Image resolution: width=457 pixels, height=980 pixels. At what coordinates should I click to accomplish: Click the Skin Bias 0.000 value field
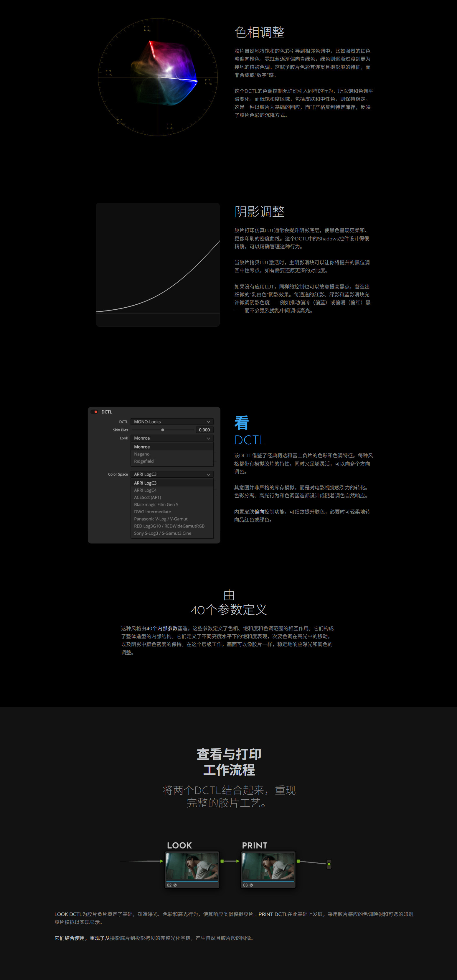[204, 430]
